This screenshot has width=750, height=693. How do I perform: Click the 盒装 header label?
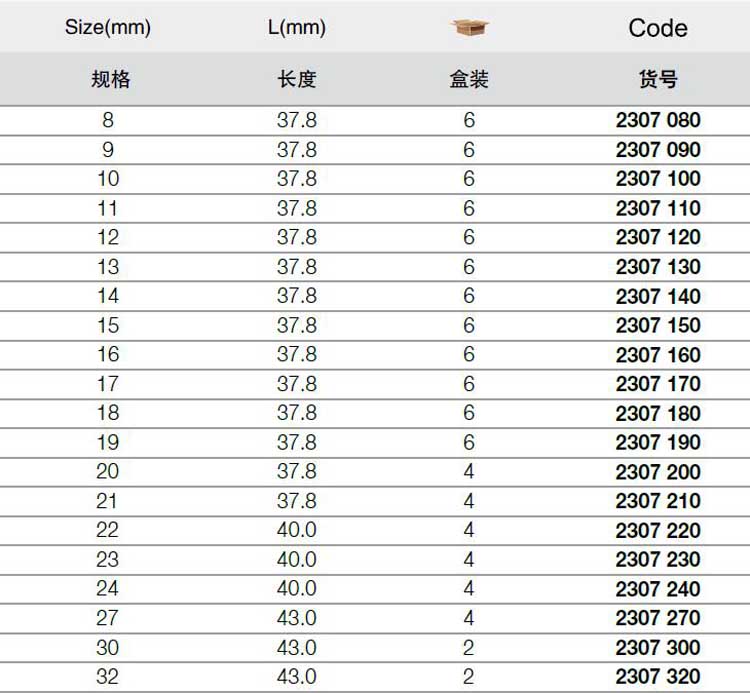[469, 80]
